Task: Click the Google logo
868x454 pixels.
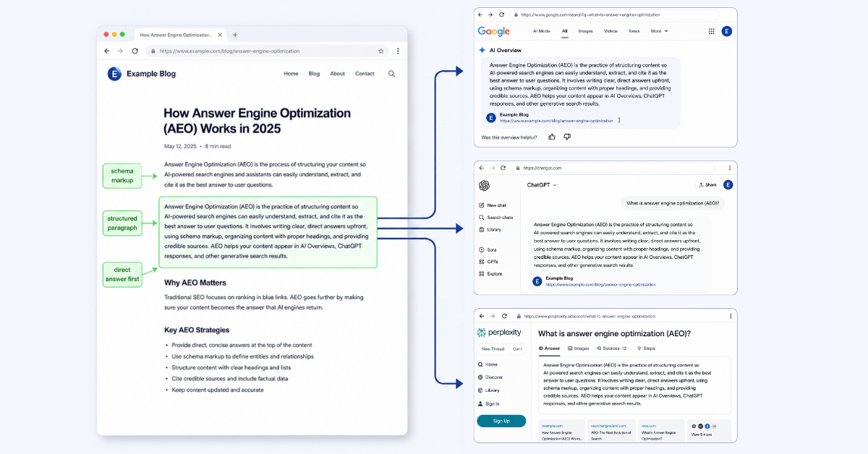Action: click(494, 31)
